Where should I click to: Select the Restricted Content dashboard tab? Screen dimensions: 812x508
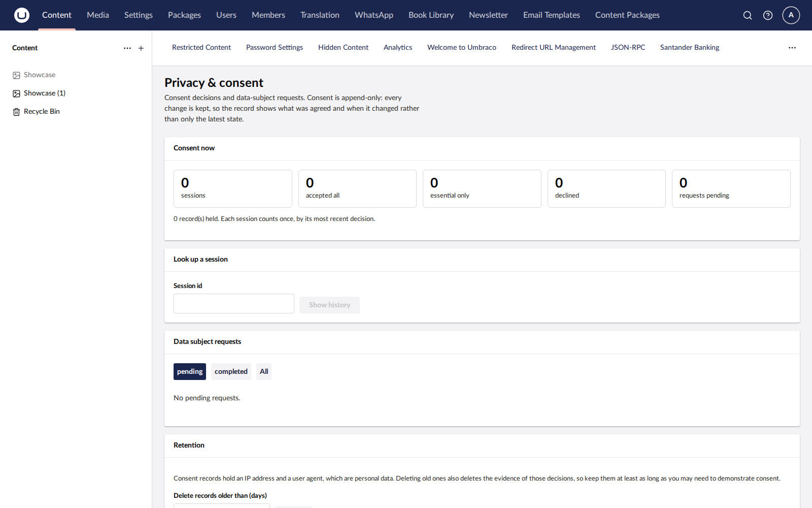[201, 48]
